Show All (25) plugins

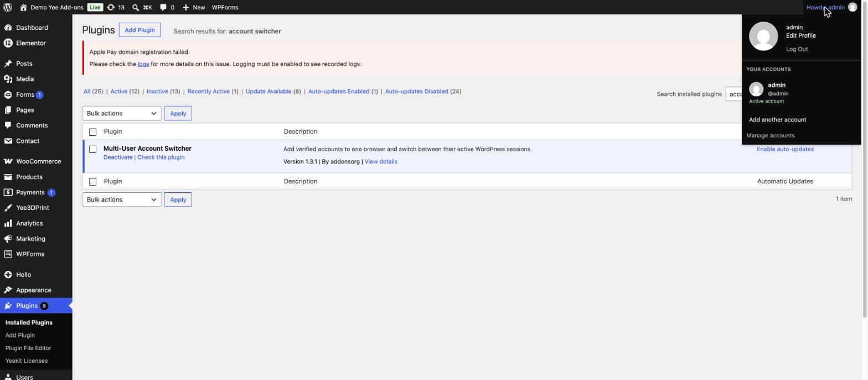93,91
